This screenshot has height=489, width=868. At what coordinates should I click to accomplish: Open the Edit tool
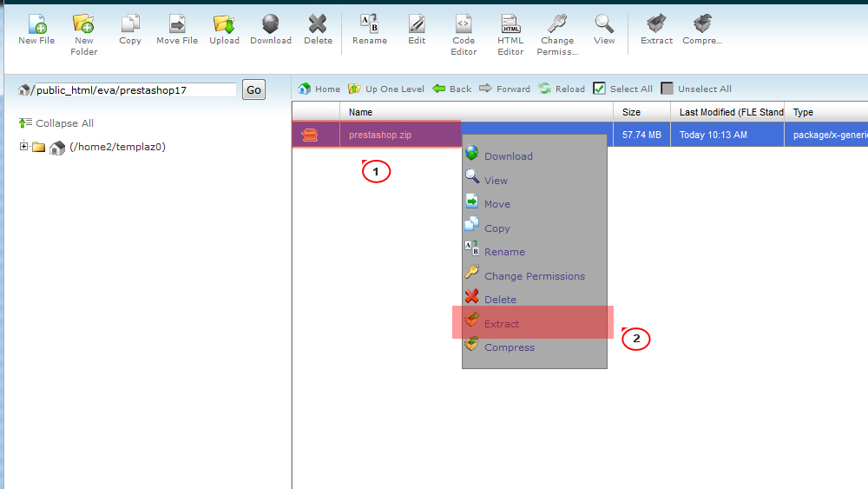point(417,30)
